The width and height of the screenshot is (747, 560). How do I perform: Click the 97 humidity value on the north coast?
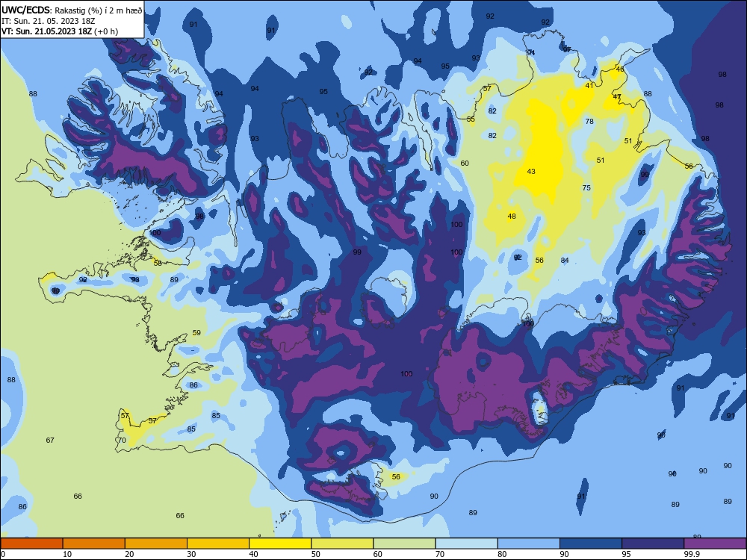pyautogui.click(x=567, y=49)
